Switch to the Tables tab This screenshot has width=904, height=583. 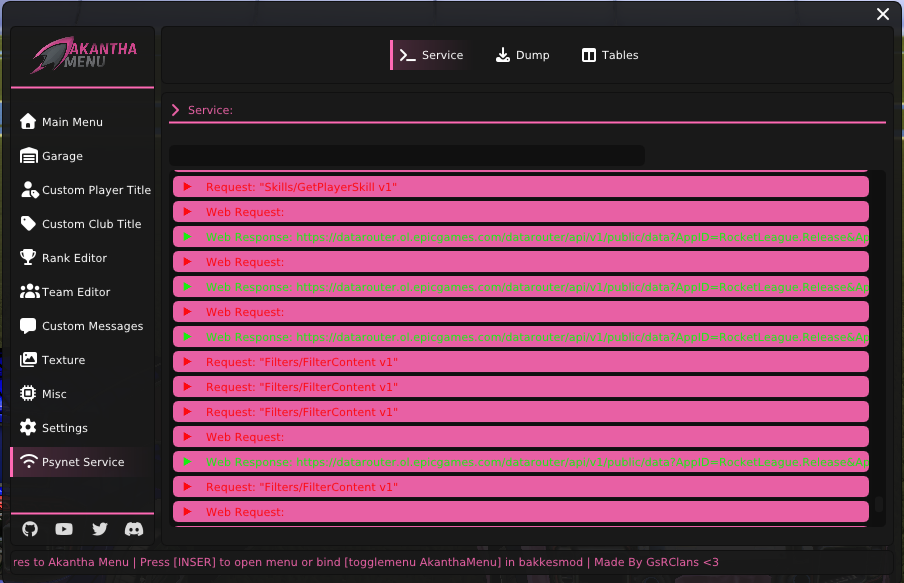(x=610, y=55)
